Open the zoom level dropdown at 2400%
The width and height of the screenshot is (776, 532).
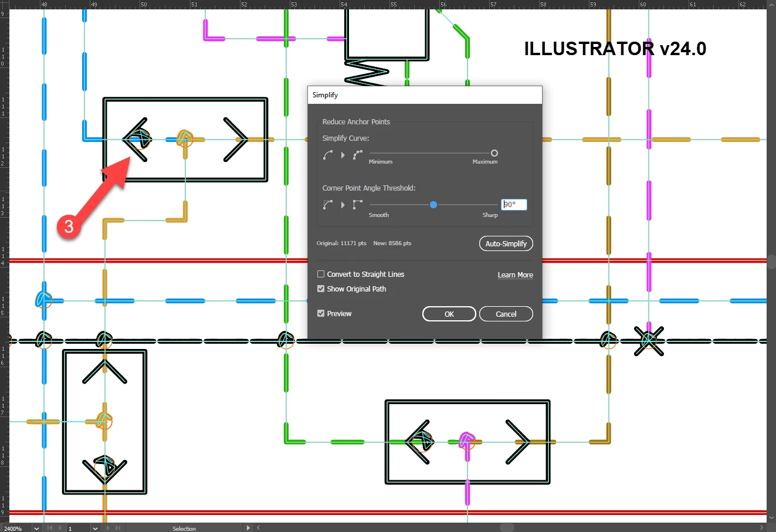point(36,528)
